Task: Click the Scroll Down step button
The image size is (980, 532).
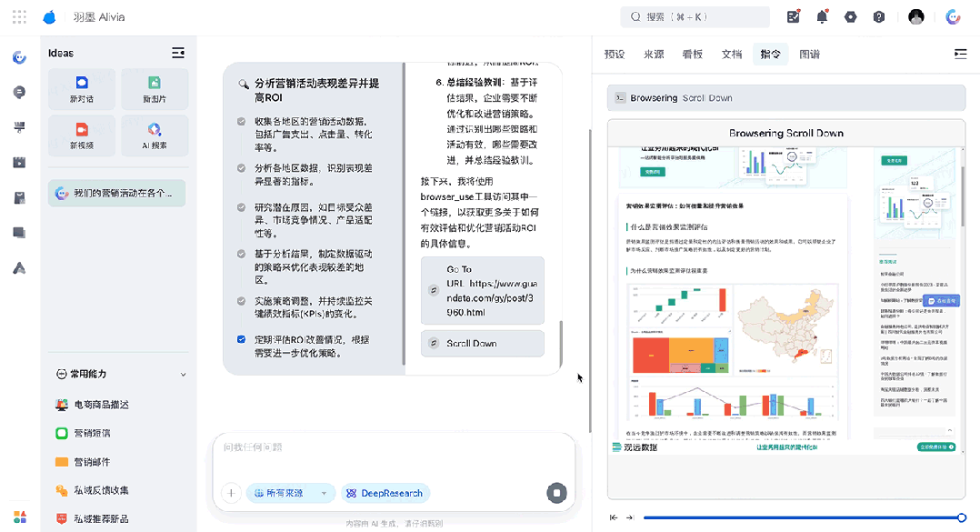Action: [482, 344]
